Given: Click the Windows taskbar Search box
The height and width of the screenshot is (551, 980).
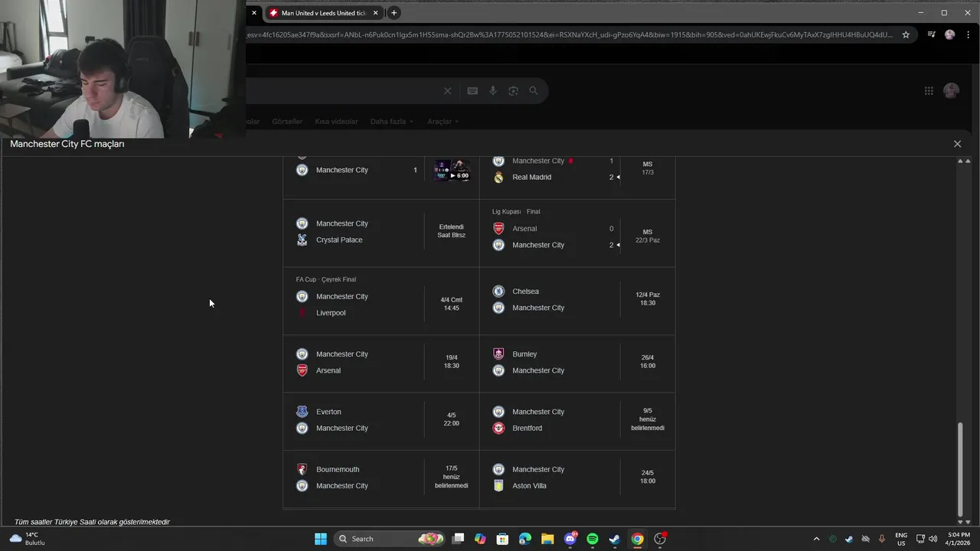Looking at the screenshot, I should coord(390,539).
